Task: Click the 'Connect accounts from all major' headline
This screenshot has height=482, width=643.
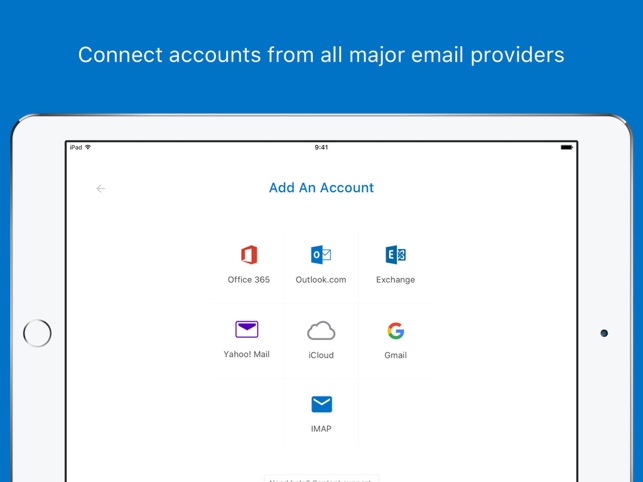Action: tap(321, 55)
